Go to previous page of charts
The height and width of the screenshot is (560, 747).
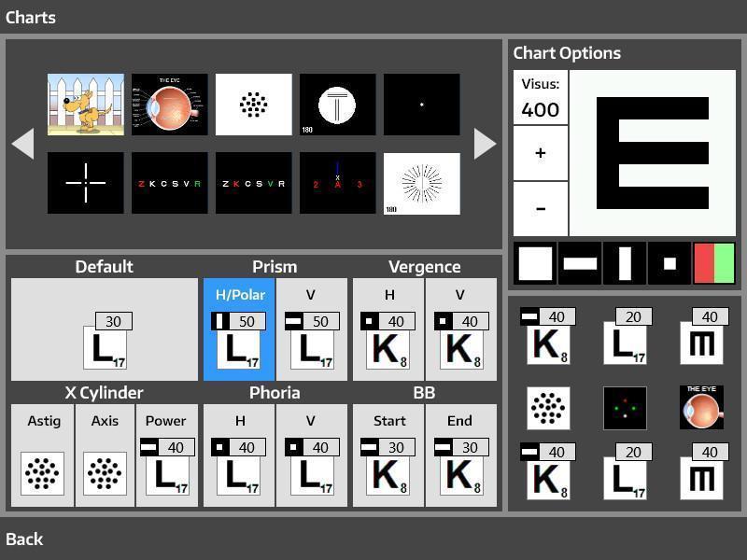click(23, 144)
